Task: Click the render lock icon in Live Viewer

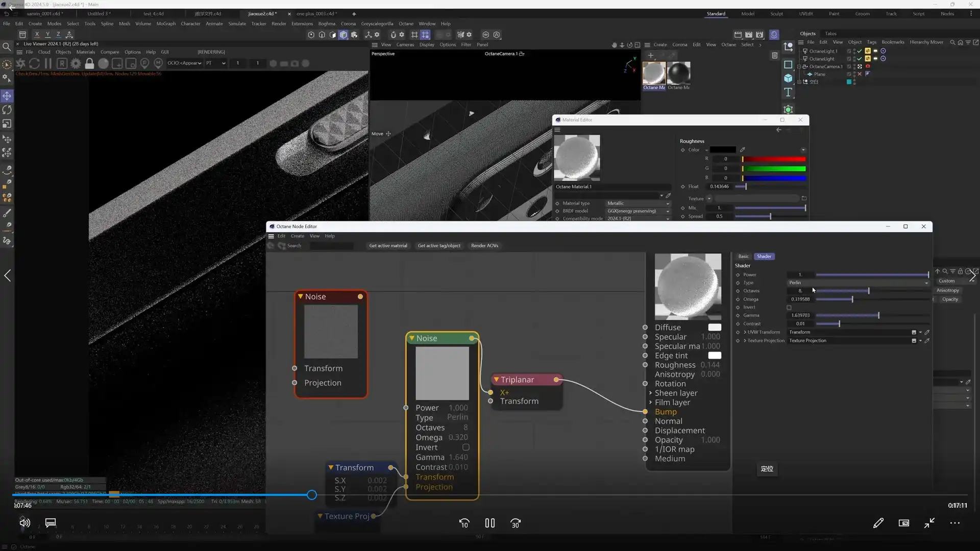Action: (89, 63)
